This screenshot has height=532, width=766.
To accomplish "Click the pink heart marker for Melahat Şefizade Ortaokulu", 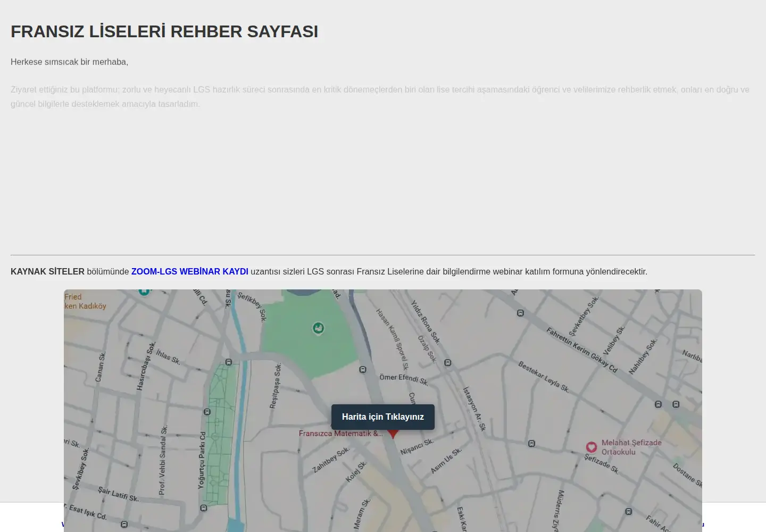I will point(592,447).
